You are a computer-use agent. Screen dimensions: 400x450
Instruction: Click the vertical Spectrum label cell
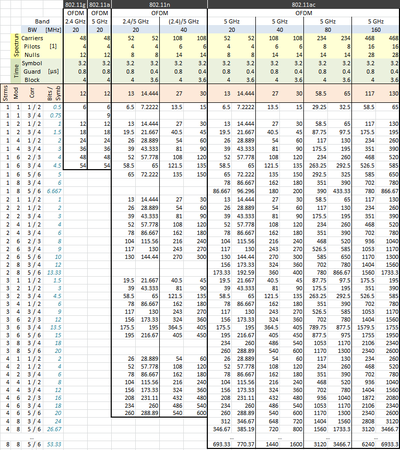pos(16,46)
